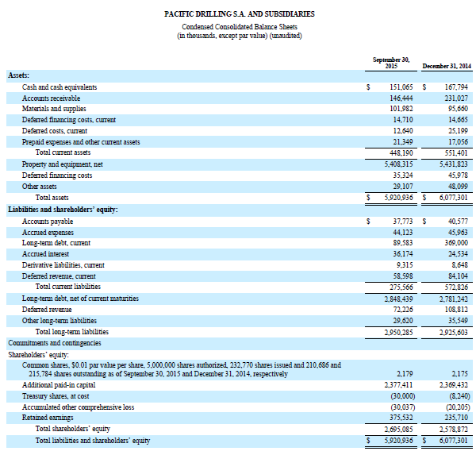Select deferred revenue current value 58,598
Image resolution: width=476 pixels, height=455 pixels.
click(403, 276)
